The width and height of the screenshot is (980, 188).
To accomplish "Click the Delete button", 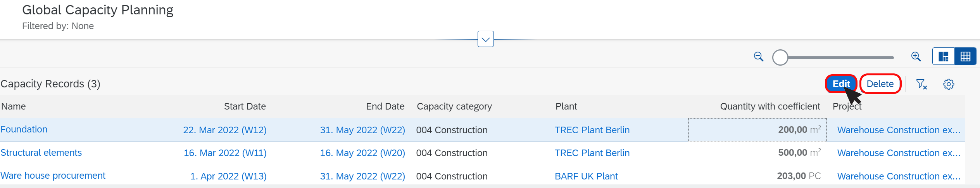I will 880,84.
